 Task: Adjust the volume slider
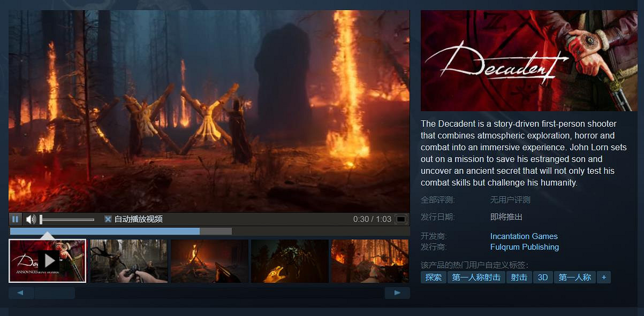(67, 219)
